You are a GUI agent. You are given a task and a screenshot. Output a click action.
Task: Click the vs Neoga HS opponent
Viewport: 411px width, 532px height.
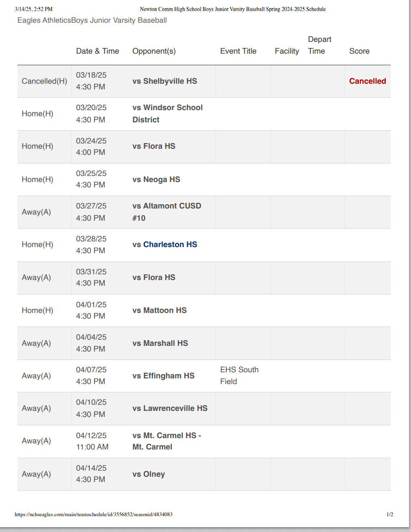[156, 179]
